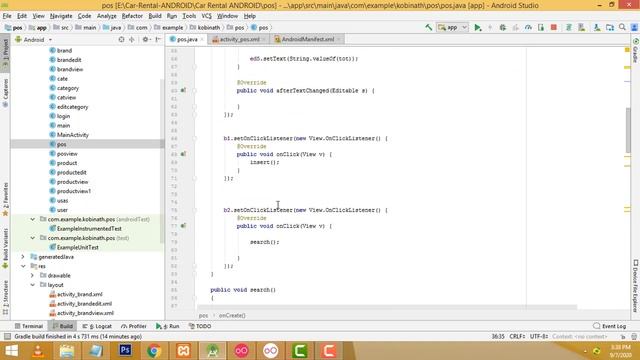The image size is (640, 360).
Task: Open the File menu
Action: [7, 16]
